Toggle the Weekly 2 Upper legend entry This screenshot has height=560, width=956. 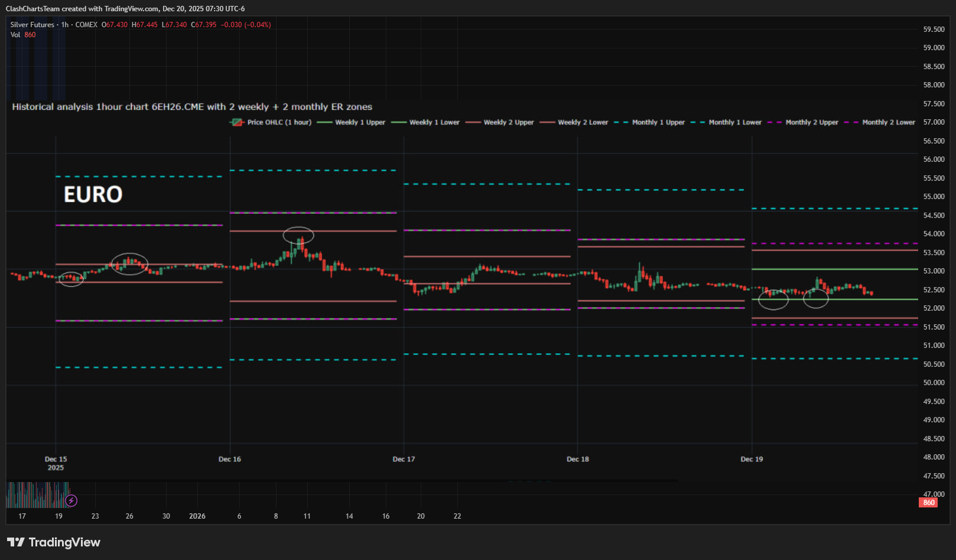(x=500, y=122)
